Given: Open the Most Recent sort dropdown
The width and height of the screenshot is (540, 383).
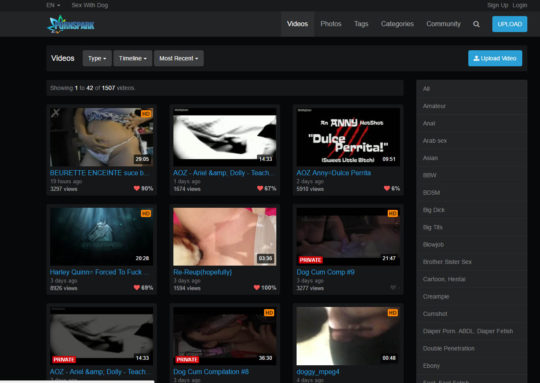Looking at the screenshot, I should 179,58.
